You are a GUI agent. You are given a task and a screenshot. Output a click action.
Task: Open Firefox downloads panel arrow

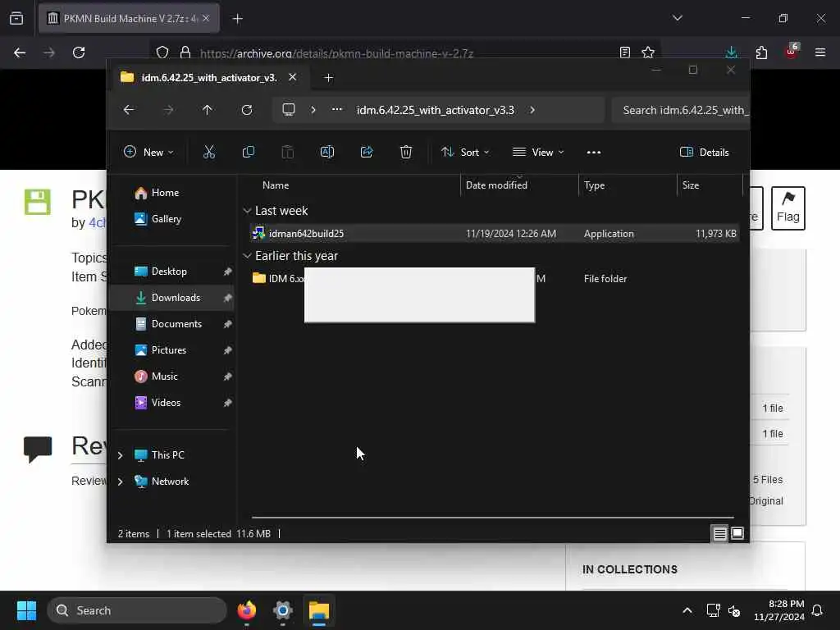point(731,52)
